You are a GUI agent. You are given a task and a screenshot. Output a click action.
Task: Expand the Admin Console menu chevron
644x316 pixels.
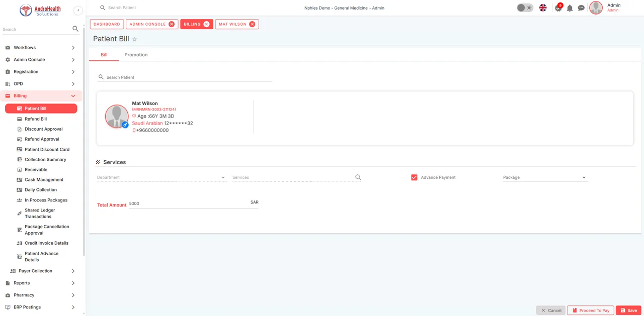73,60
